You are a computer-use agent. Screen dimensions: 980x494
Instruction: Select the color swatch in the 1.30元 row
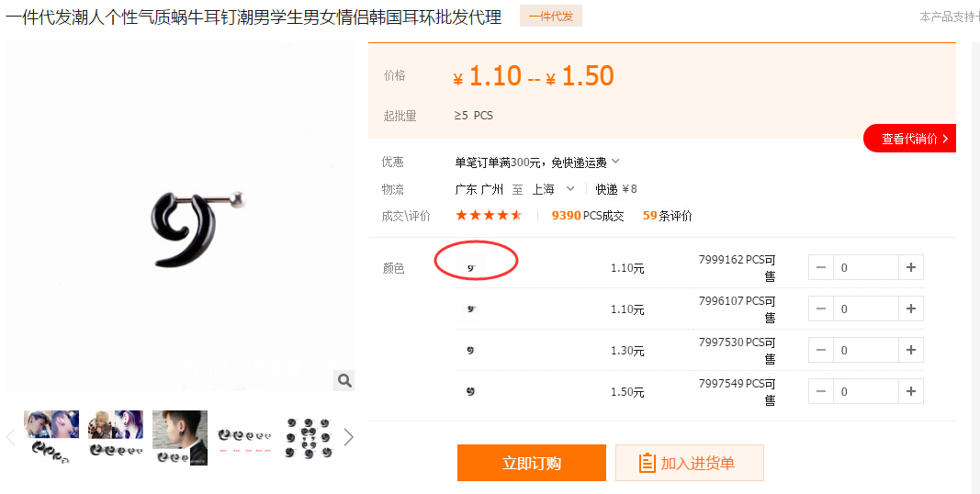(x=471, y=350)
